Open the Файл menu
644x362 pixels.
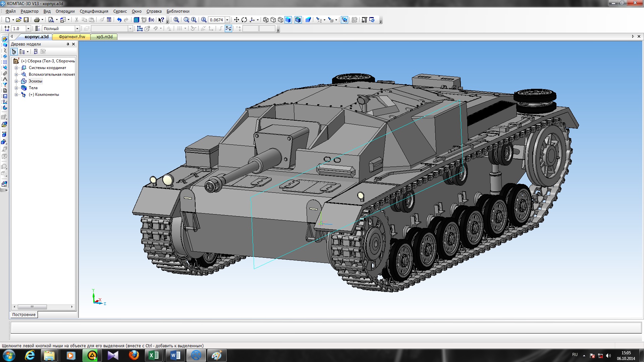10,11
